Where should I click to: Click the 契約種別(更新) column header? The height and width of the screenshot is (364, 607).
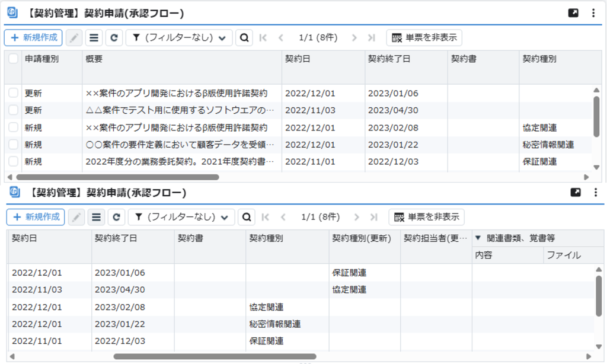pos(362,238)
